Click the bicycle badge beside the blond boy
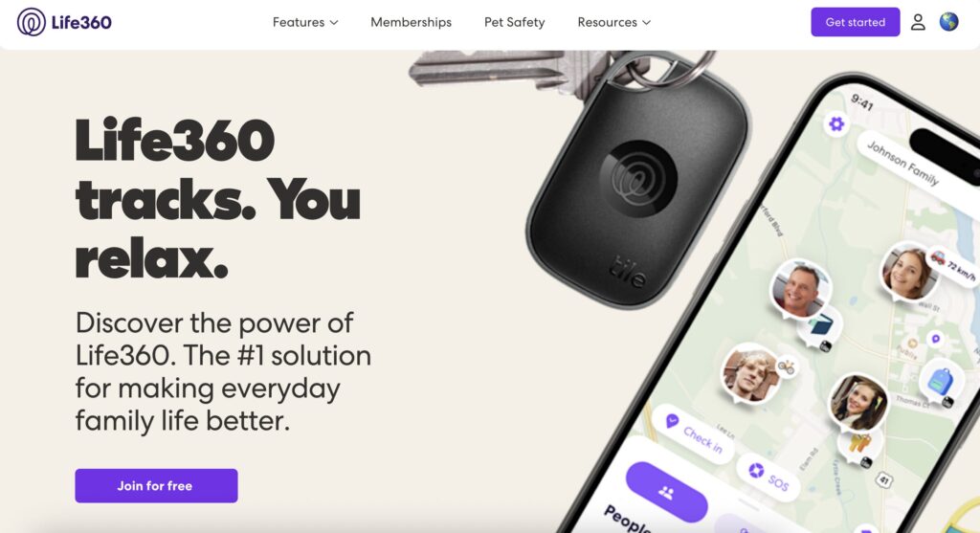 pyautogui.click(x=787, y=366)
